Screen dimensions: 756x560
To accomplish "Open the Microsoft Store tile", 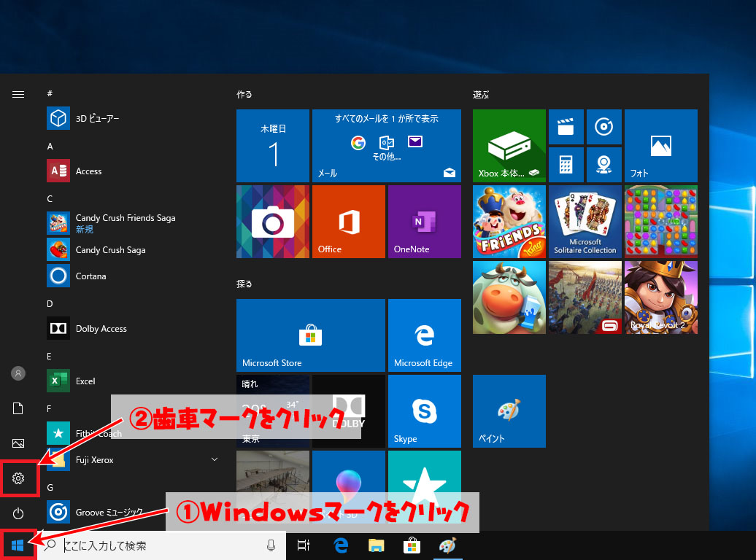I will (311, 335).
